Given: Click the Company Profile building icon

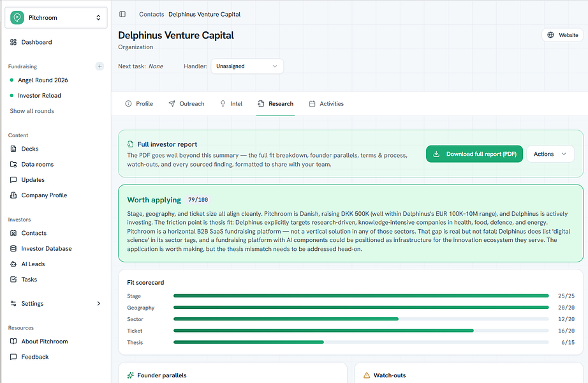Looking at the screenshot, I should pos(13,195).
